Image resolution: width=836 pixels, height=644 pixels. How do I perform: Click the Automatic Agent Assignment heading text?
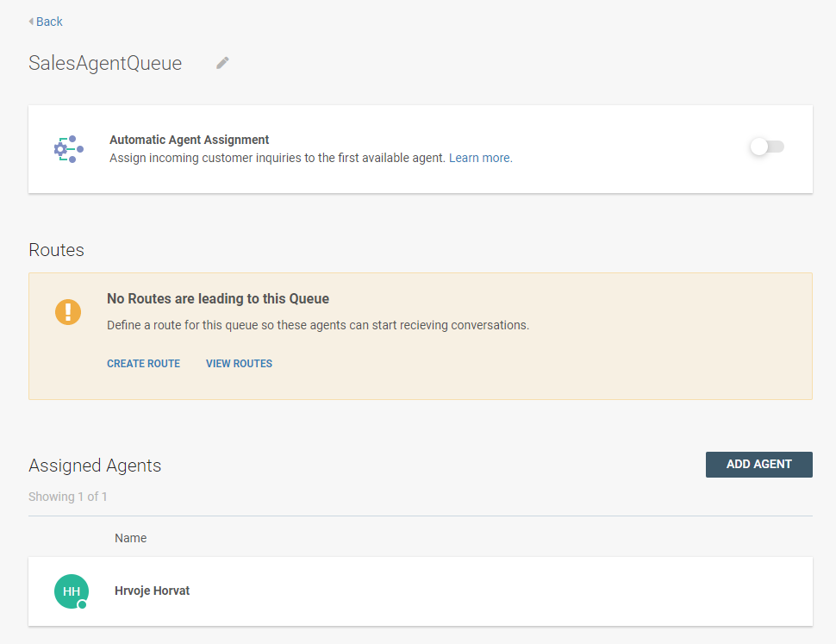point(189,140)
